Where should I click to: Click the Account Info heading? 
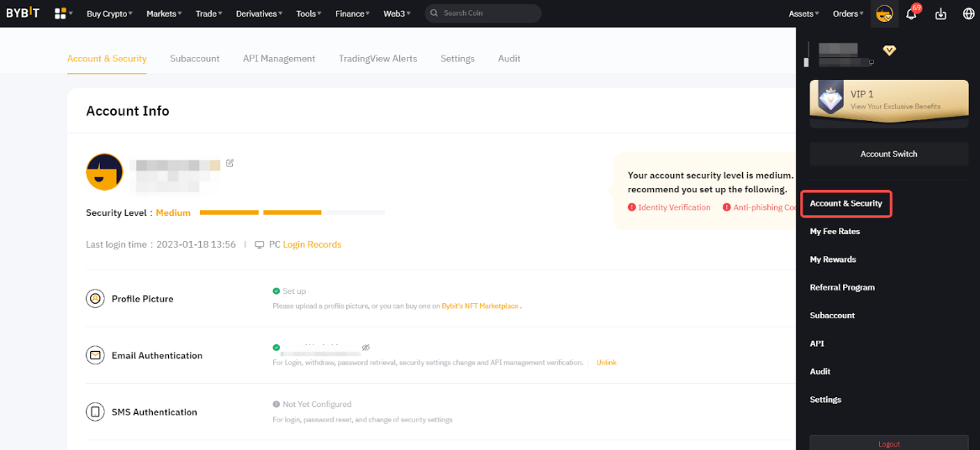pos(128,111)
